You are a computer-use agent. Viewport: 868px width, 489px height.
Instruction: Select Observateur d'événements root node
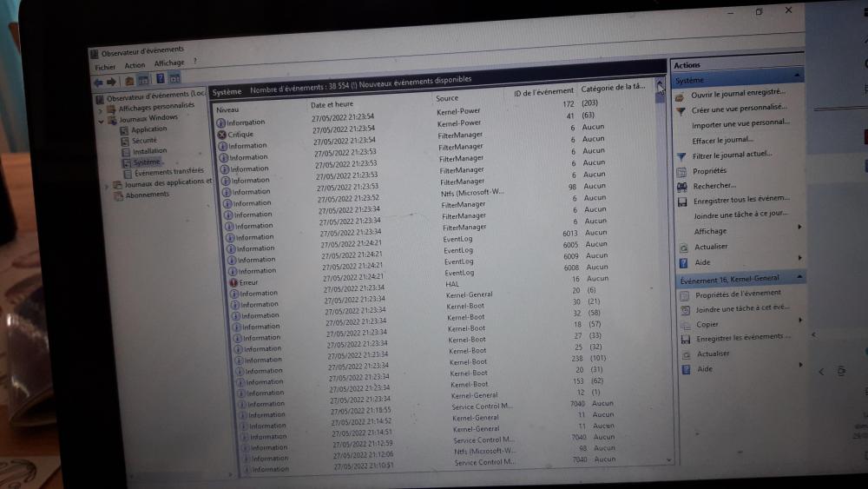click(155, 96)
